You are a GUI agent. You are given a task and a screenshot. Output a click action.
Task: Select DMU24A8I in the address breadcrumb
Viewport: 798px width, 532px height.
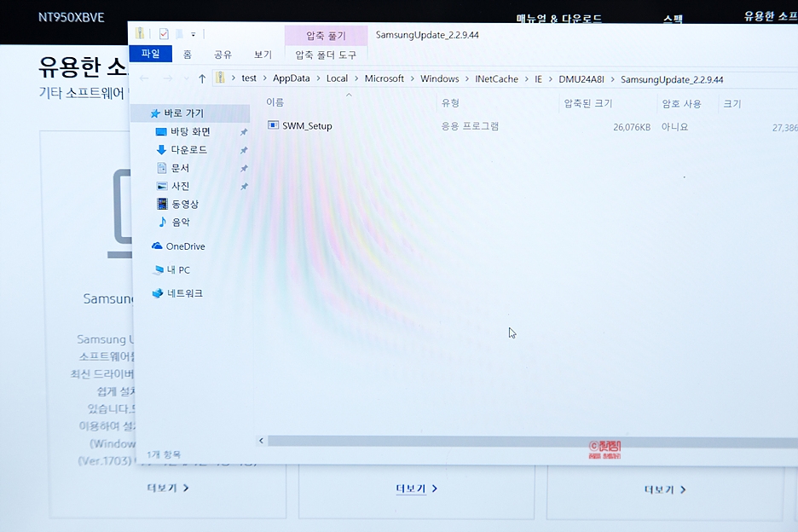pos(581,79)
